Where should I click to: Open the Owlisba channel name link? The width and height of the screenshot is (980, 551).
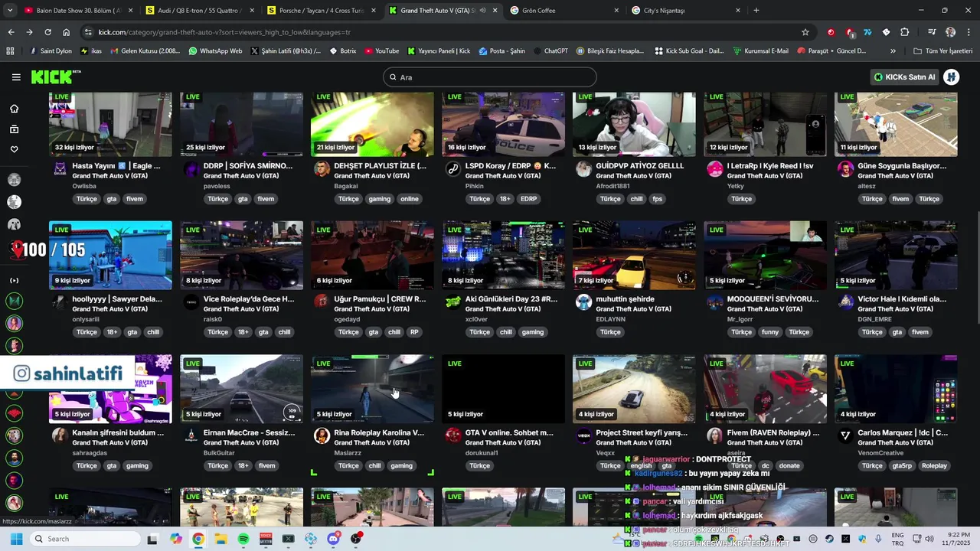(84, 186)
